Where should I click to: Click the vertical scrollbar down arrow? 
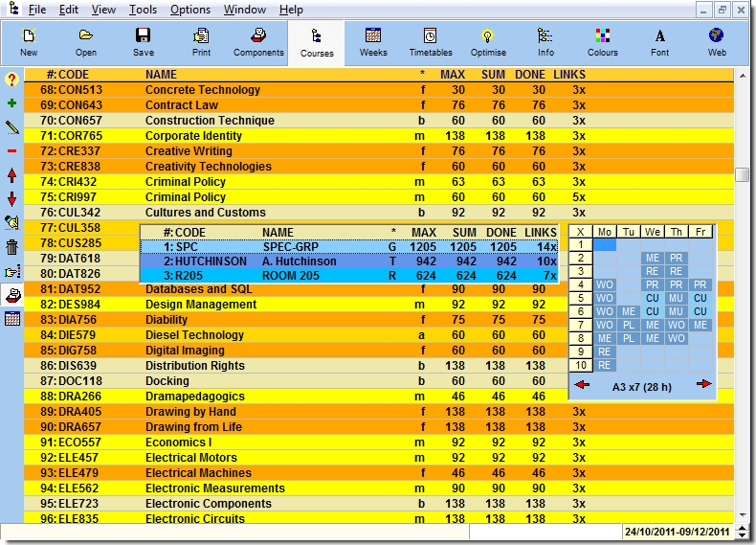tap(742, 516)
